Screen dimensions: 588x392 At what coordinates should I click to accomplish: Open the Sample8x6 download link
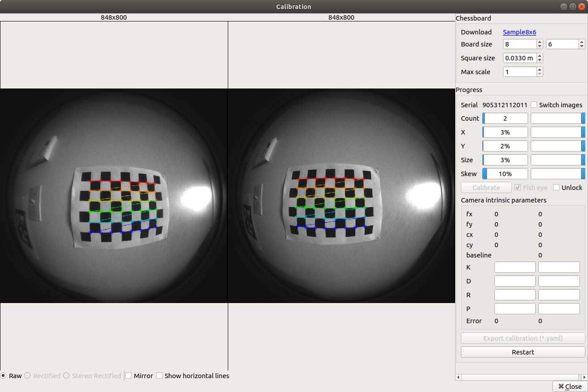519,32
